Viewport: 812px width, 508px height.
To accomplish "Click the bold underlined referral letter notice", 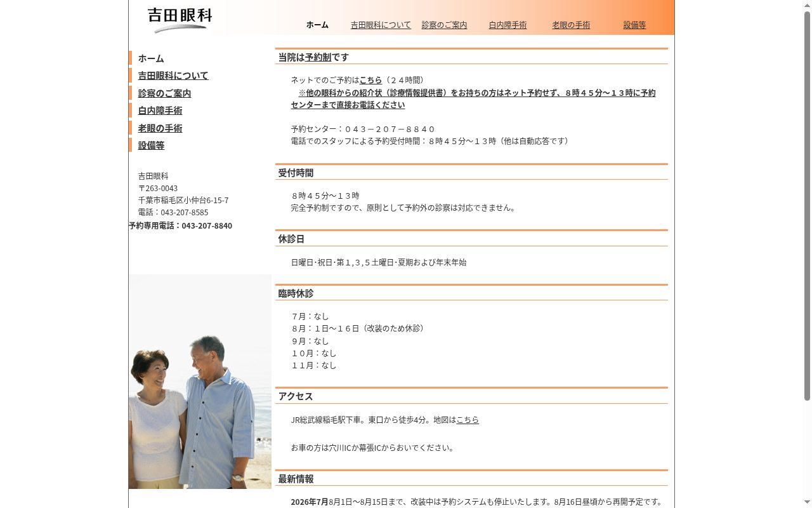I will point(473,98).
